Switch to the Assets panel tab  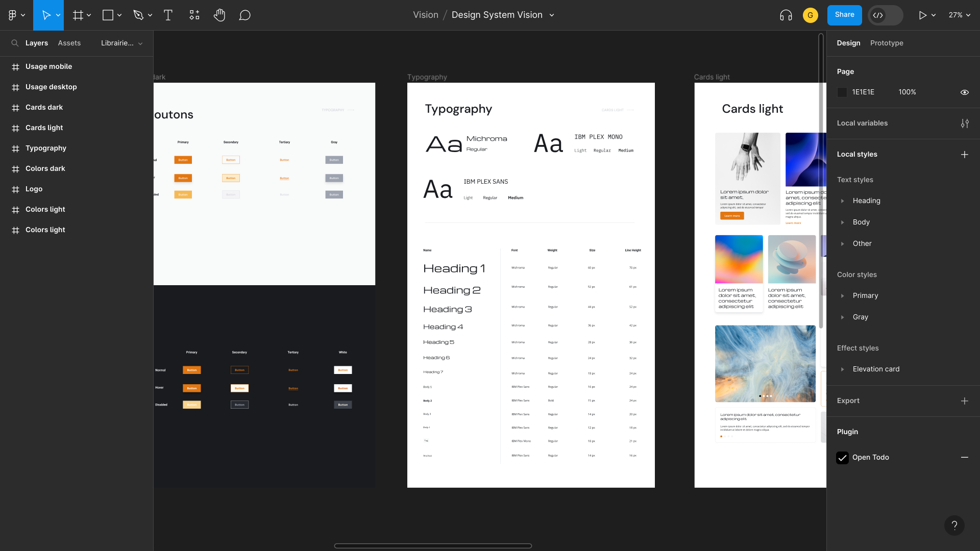pyautogui.click(x=69, y=43)
